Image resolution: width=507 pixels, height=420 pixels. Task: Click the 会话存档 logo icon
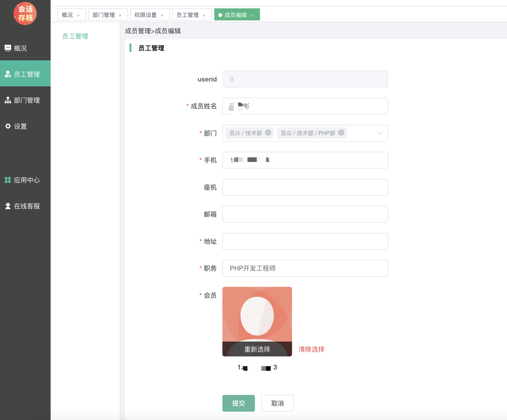point(25,13)
